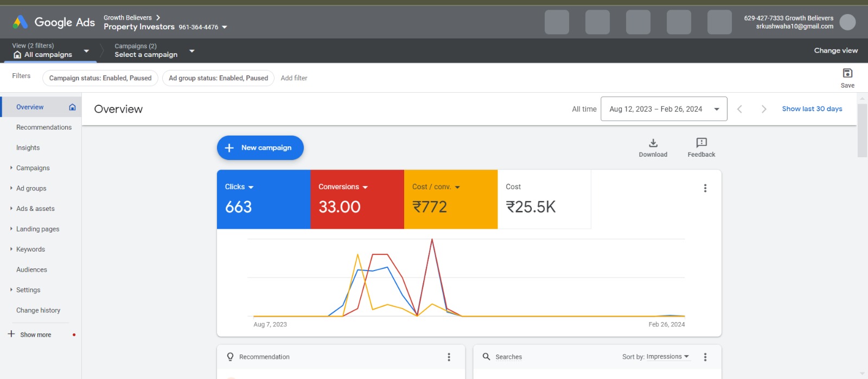Screen dimensions: 868x379
Task: Download the overview report
Action: pyautogui.click(x=653, y=143)
